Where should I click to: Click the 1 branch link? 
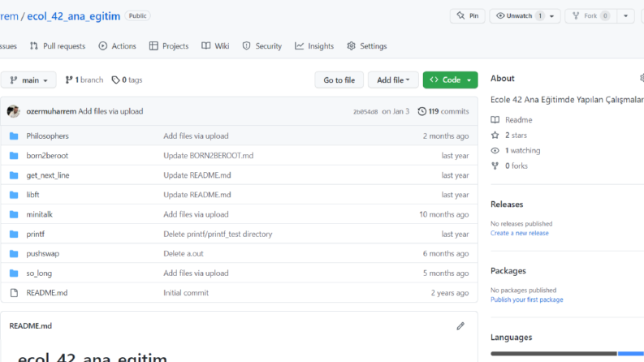pos(84,80)
